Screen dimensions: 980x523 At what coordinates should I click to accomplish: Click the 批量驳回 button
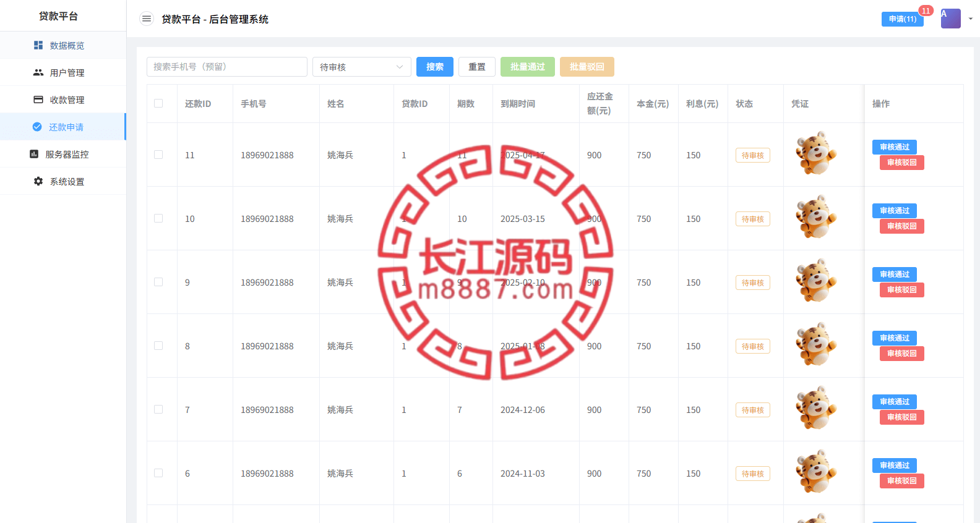tap(587, 67)
